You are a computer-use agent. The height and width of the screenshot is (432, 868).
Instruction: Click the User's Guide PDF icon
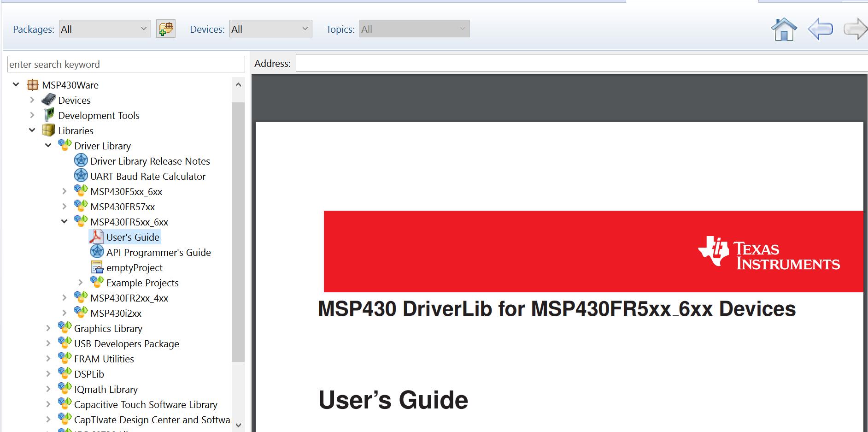coord(97,237)
